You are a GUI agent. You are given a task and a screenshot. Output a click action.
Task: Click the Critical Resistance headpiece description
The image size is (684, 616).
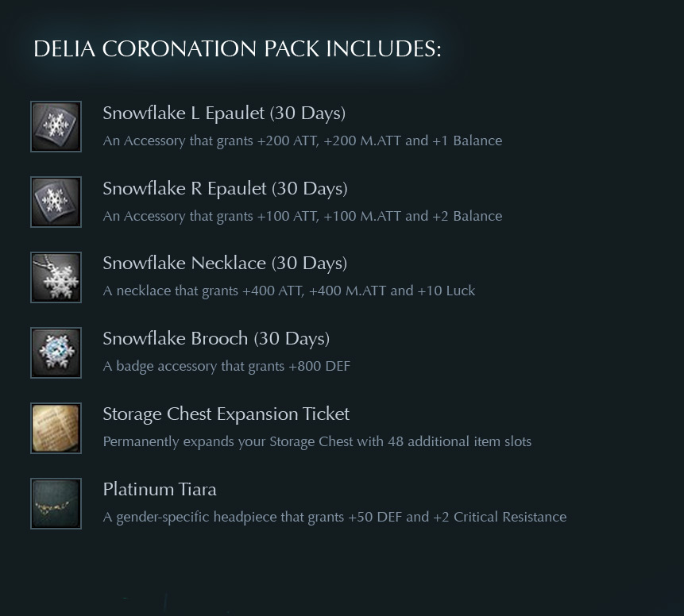[334, 517]
